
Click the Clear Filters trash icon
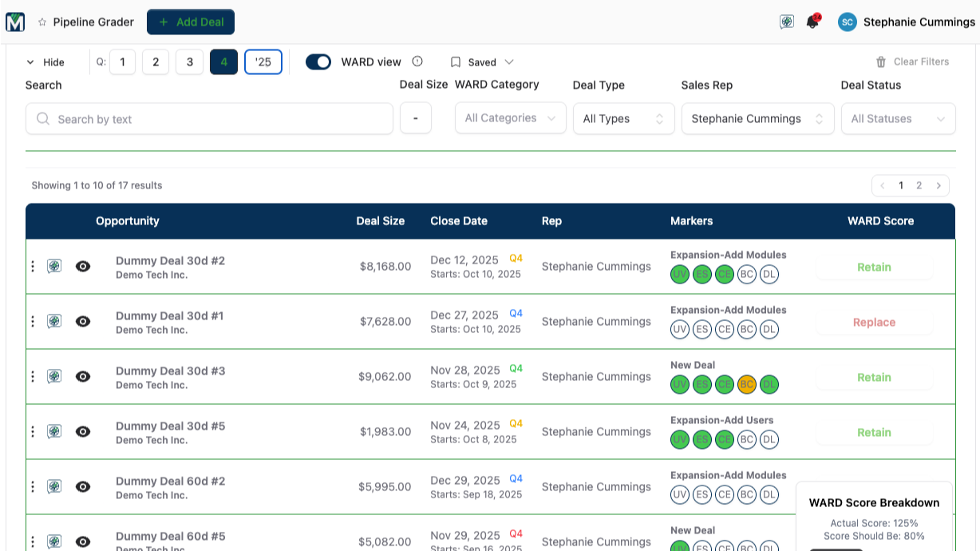point(881,61)
